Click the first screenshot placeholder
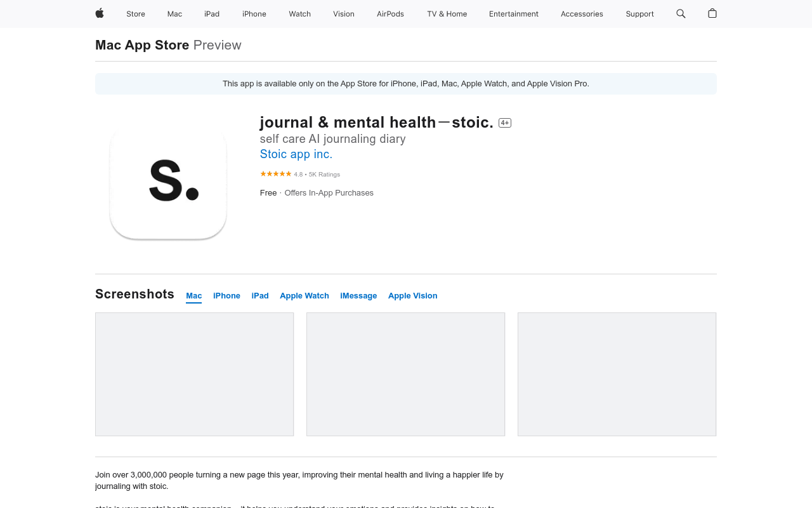The width and height of the screenshot is (812, 508). pos(194,374)
